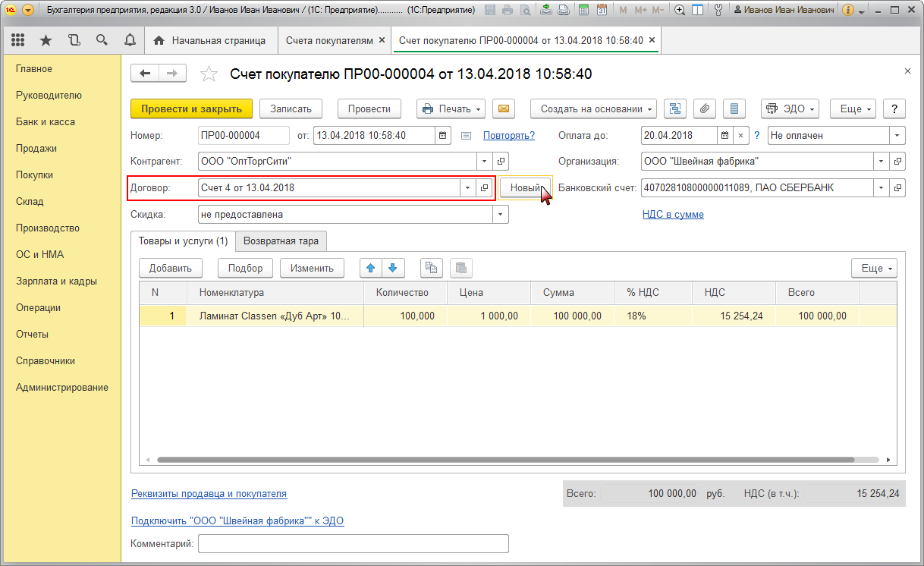Screen dimensions: 924x566
Task: Open the sections menu grid icon
Action: pos(18,40)
